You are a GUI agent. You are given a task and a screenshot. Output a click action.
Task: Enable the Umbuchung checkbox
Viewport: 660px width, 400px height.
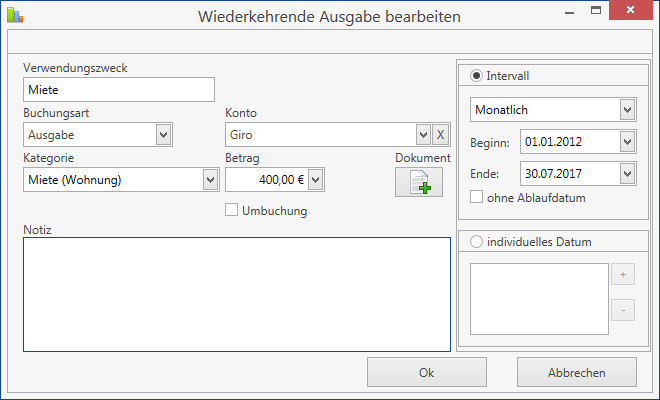pos(231,210)
